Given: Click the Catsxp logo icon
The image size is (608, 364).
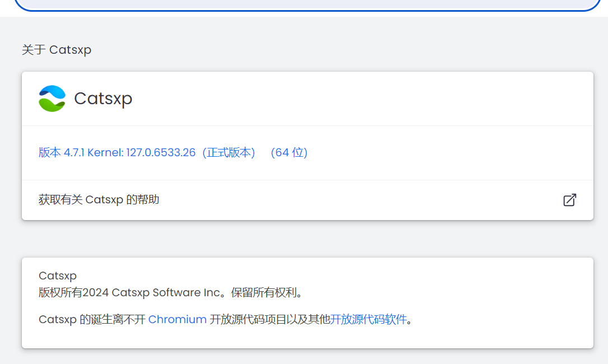Looking at the screenshot, I should click(52, 99).
